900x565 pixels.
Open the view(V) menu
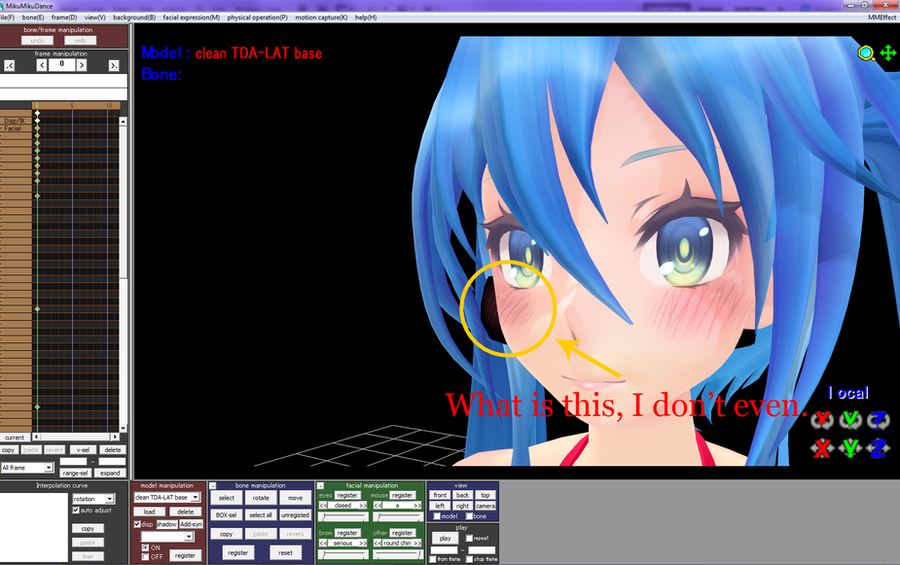pyautogui.click(x=95, y=18)
